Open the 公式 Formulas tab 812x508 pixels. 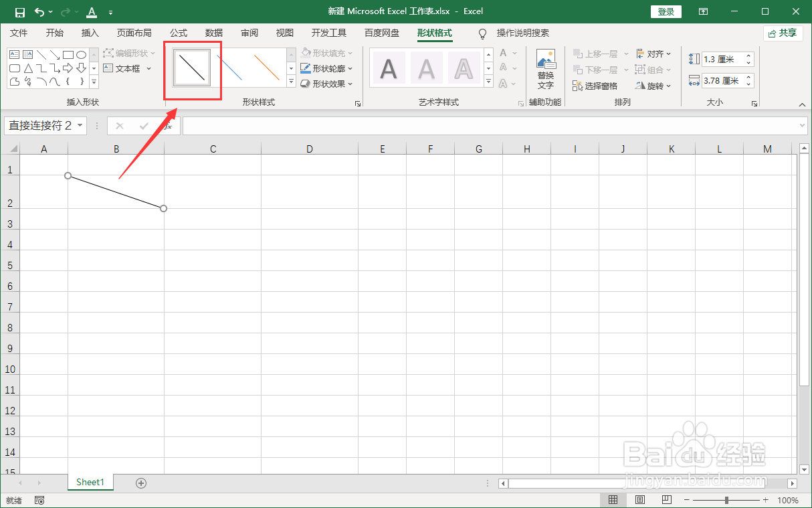[x=179, y=33]
